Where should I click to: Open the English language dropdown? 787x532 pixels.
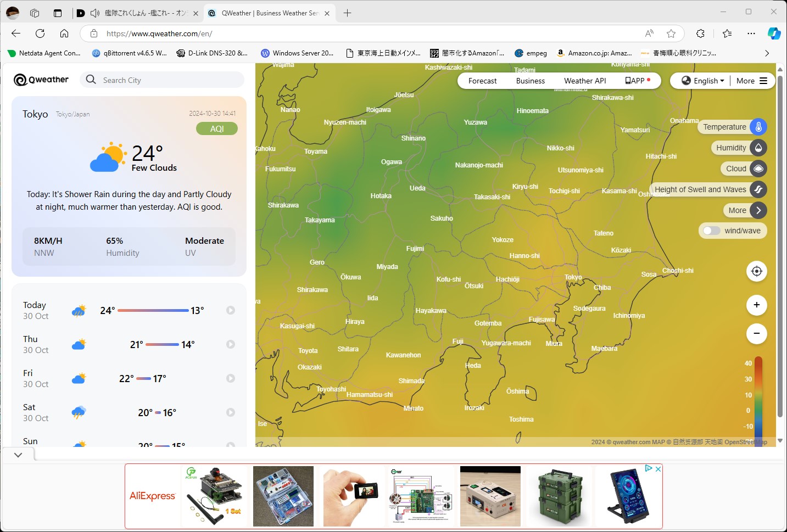coord(703,81)
